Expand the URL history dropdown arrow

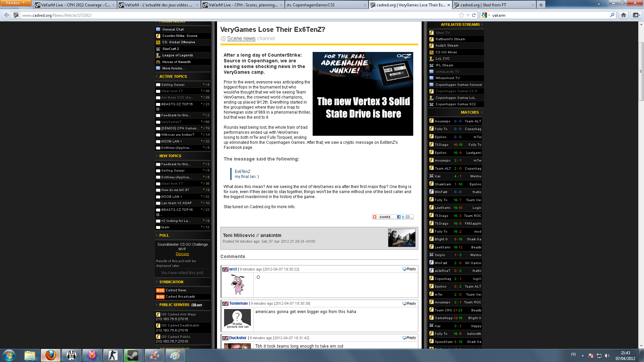point(468,15)
